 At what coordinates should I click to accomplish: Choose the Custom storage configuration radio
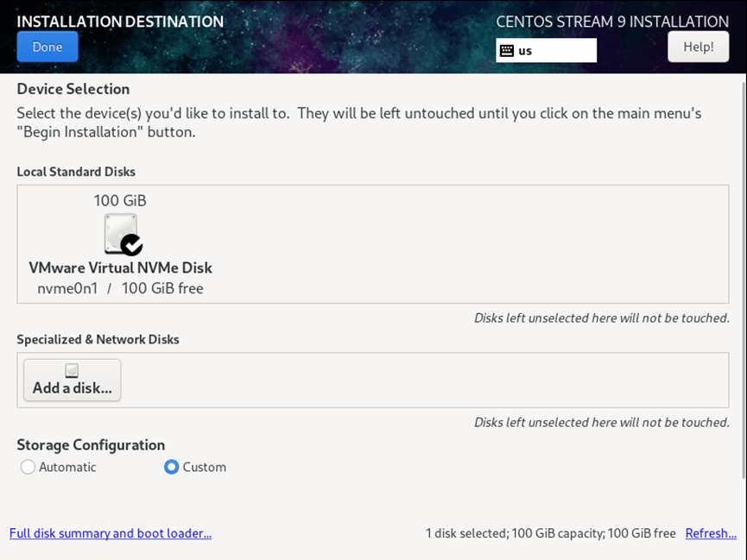click(171, 467)
